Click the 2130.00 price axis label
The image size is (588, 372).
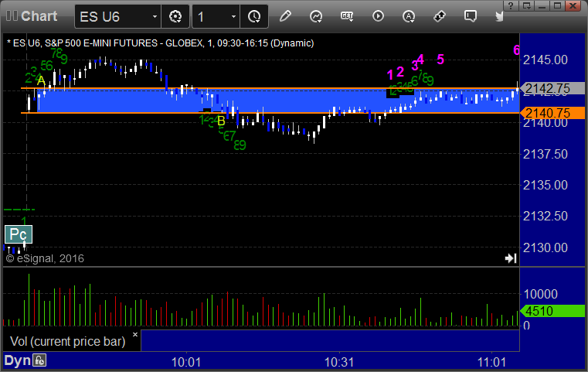(x=546, y=247)
